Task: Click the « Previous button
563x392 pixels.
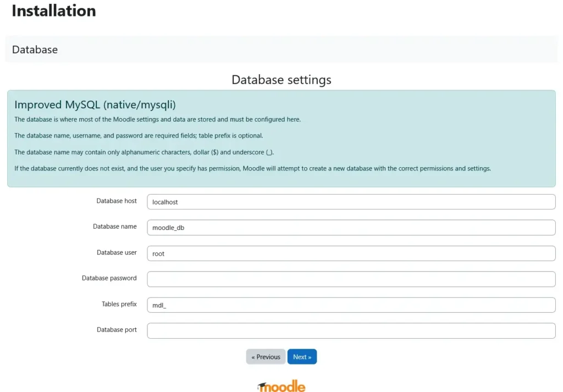Action: (x=266, y=356)
